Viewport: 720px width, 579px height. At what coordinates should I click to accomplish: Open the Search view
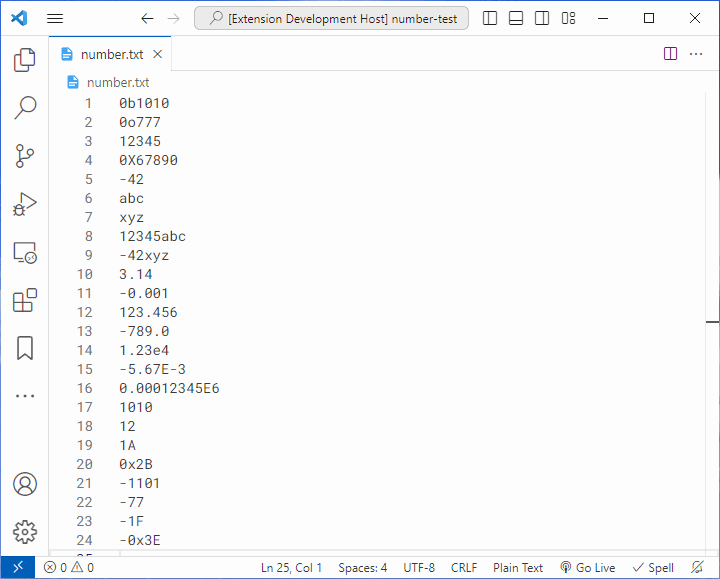25,108
